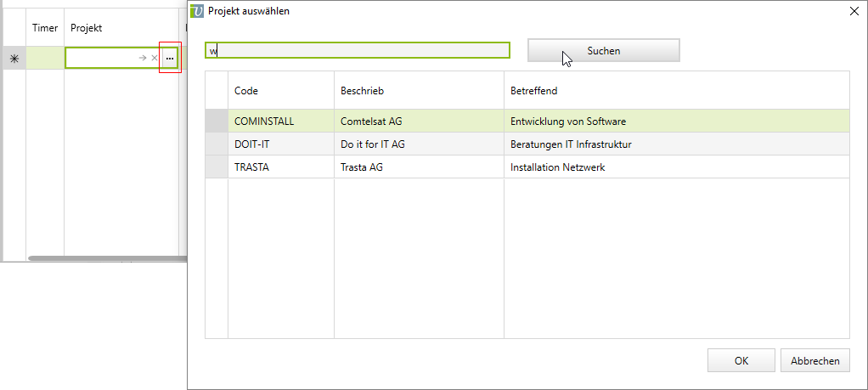
Task: Click the horizontal scrollbar in the background grid
Action: 102,257
